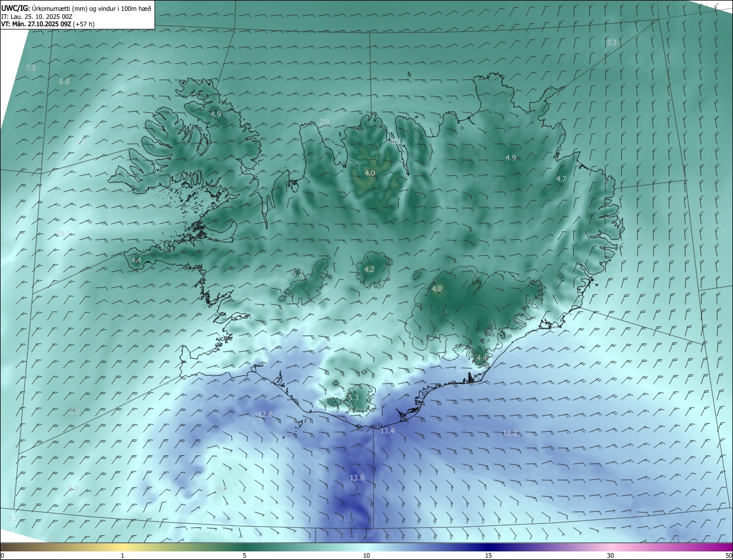Click the color bar tick label 1
733x560 pixels.
[x=123, y=555]
